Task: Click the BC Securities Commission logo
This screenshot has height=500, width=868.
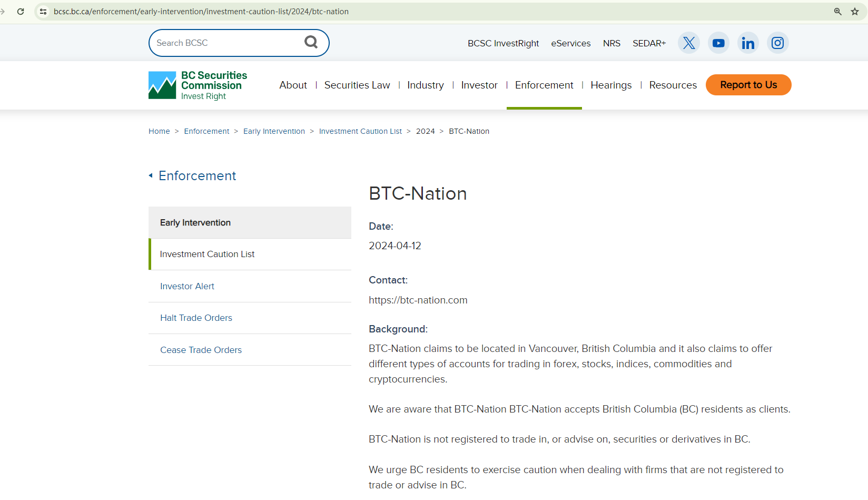Action: coord(198,85)
